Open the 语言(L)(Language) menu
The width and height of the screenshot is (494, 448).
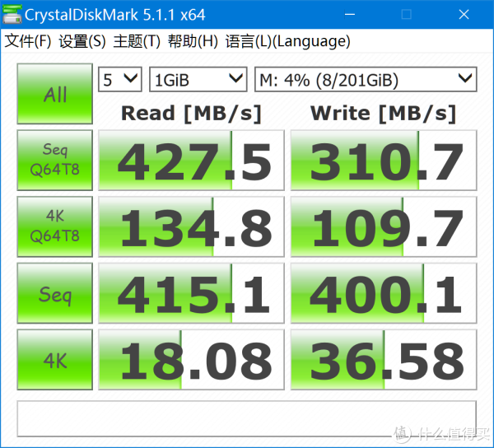point(287,41)
